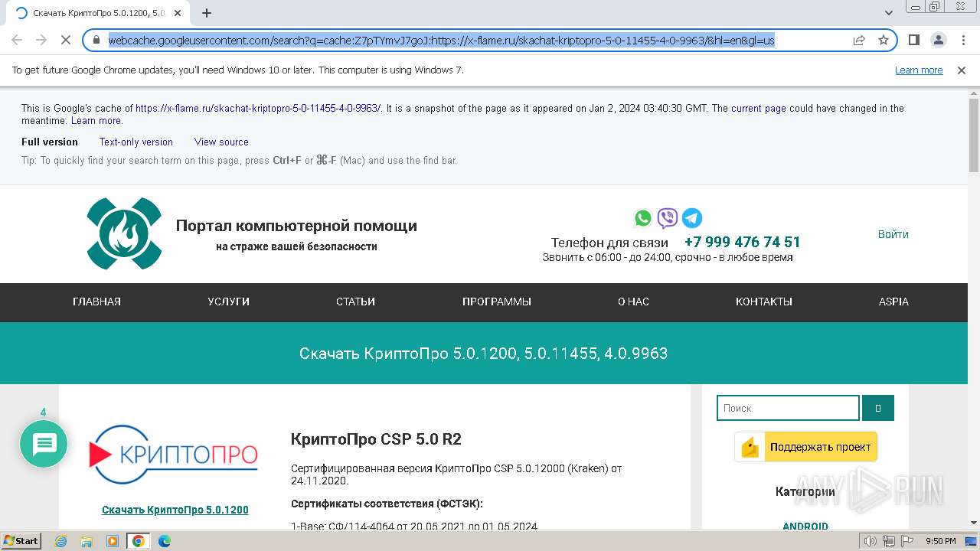Open Chrome side panel
Screen dimensions: 980x551
[x=914, y=40]
